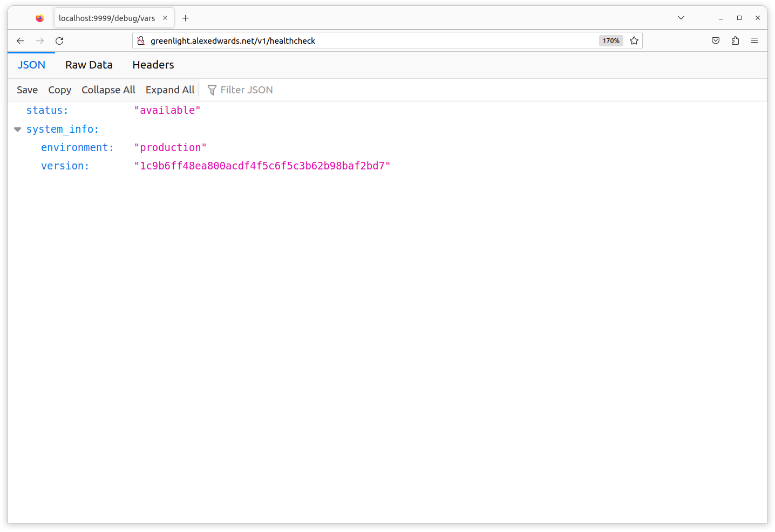Open the Firefox hamburger menu
This screenshot has width=775, height=532.
click(x=754, y=41)
